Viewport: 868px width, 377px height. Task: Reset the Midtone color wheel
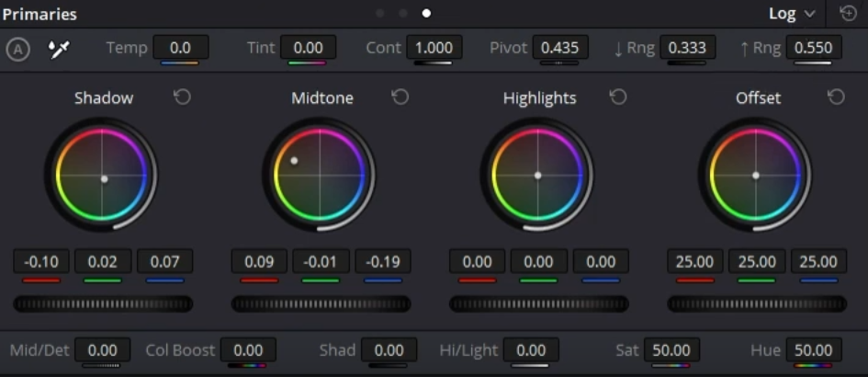click(400, 97)
